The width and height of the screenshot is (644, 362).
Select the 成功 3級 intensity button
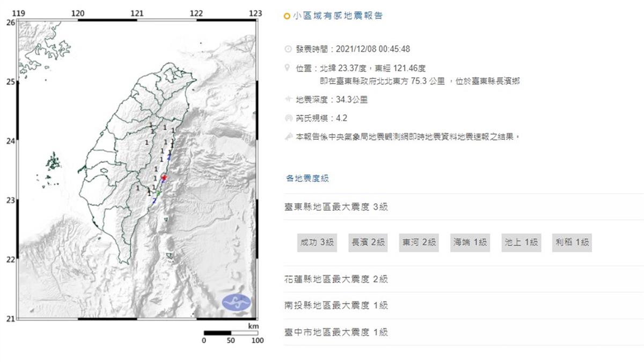point(317,242)
